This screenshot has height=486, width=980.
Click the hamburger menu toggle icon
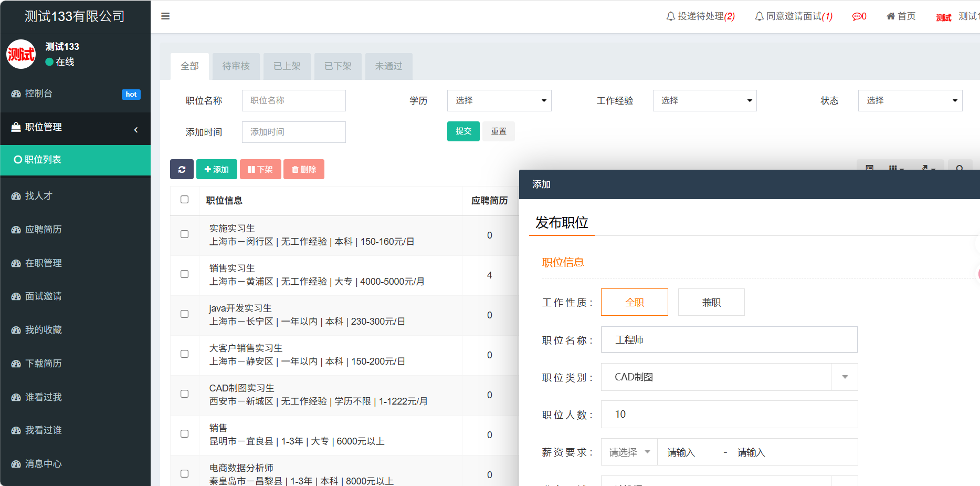165,16
